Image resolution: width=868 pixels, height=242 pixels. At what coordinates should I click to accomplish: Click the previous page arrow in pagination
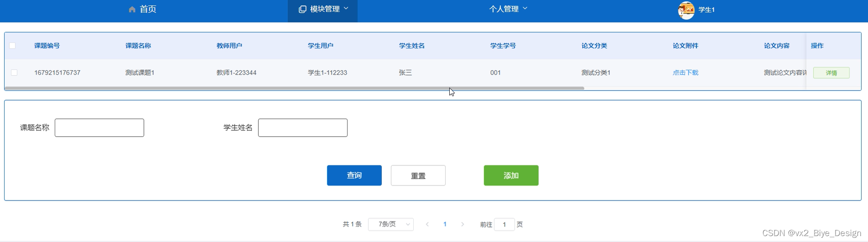(427, 224)
